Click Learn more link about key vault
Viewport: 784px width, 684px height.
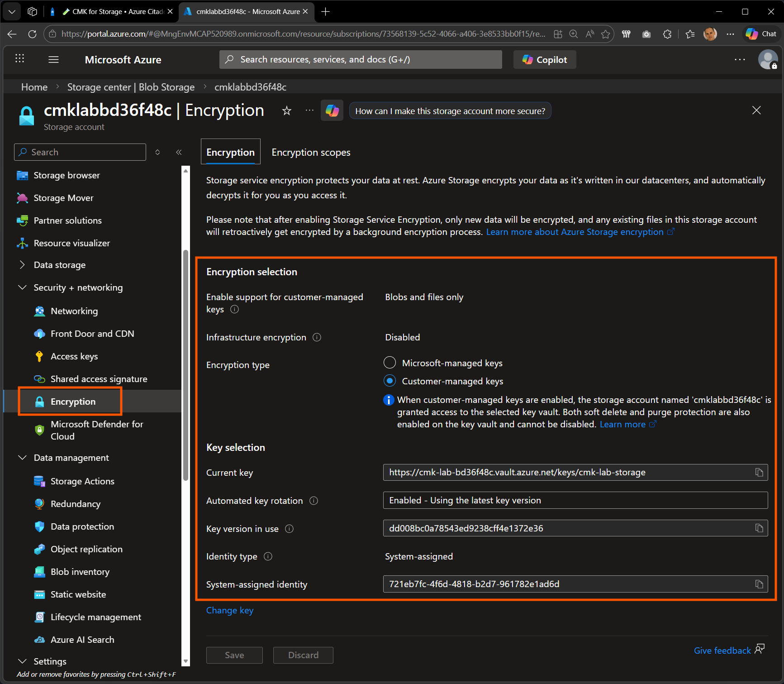627,424
